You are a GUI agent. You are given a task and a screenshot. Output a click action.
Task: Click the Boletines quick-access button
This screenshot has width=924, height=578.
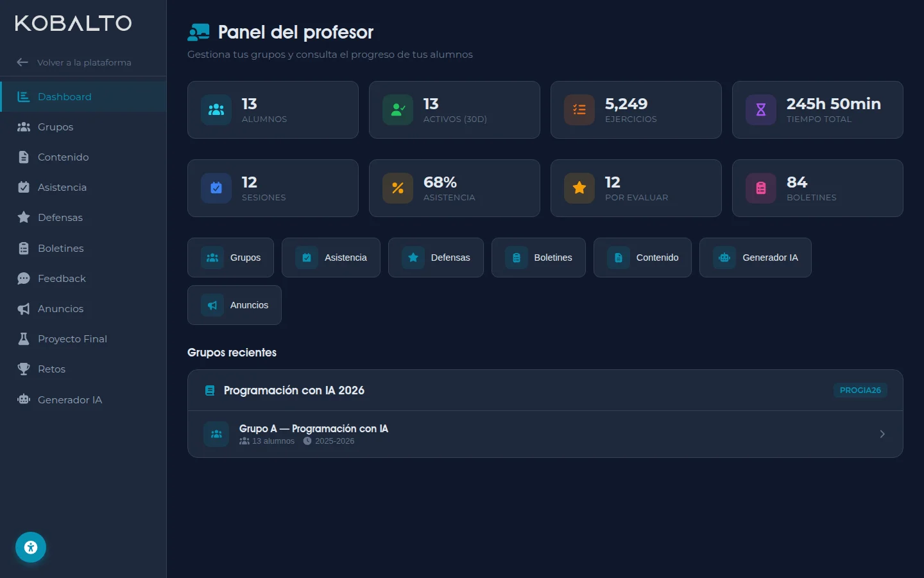(538, 258)
